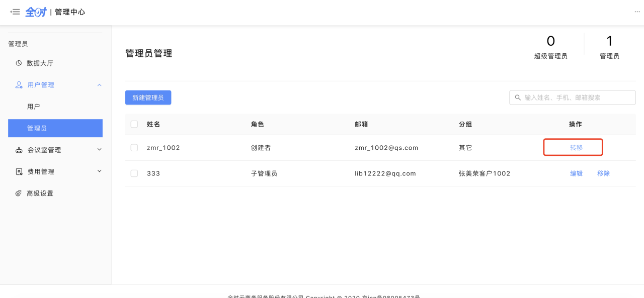
Task: Expand the 费用管理 chevron
Action: point(99,171)
